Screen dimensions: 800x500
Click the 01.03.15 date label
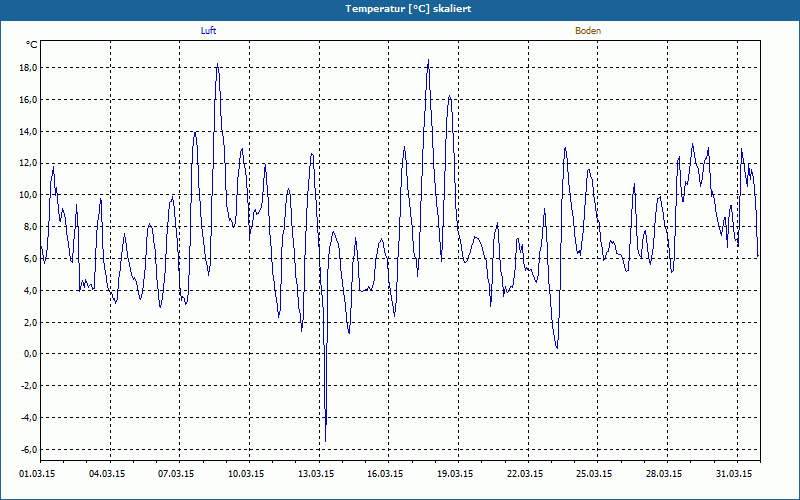pos(37,474)
